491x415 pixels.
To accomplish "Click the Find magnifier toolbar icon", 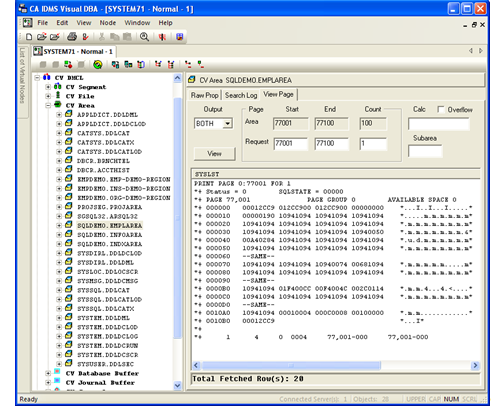I will coord(144,37).
